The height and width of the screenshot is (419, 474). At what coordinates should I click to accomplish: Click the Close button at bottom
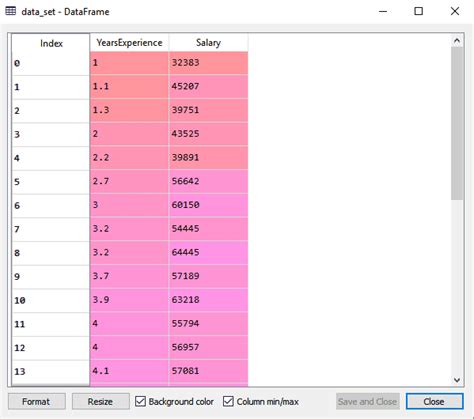pyautogui.click(x=434, y=401)
